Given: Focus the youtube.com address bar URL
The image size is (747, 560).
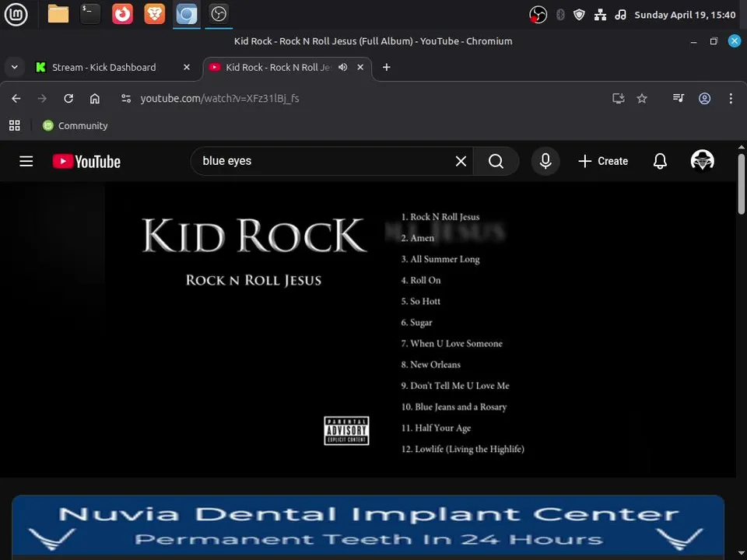Looking at the screenshot, I should coord(219,99).
